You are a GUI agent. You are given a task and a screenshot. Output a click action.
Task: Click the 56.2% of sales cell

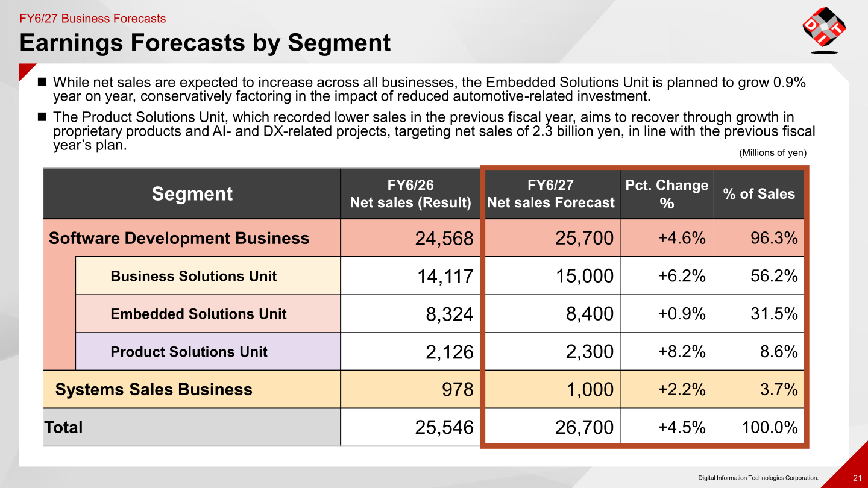(775, 276)
